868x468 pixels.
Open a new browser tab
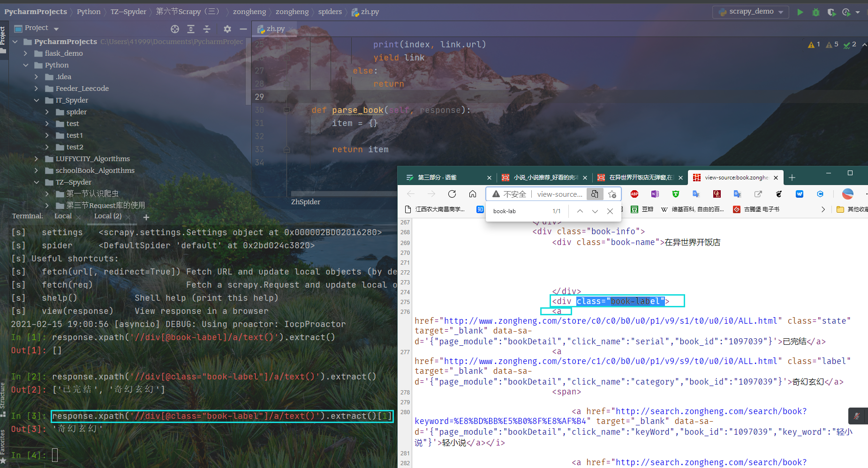[792, 178]
